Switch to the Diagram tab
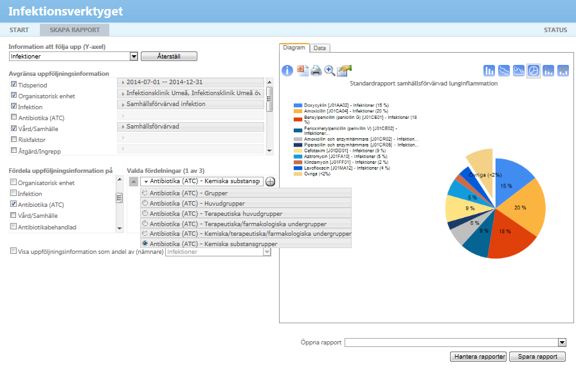 294,48
